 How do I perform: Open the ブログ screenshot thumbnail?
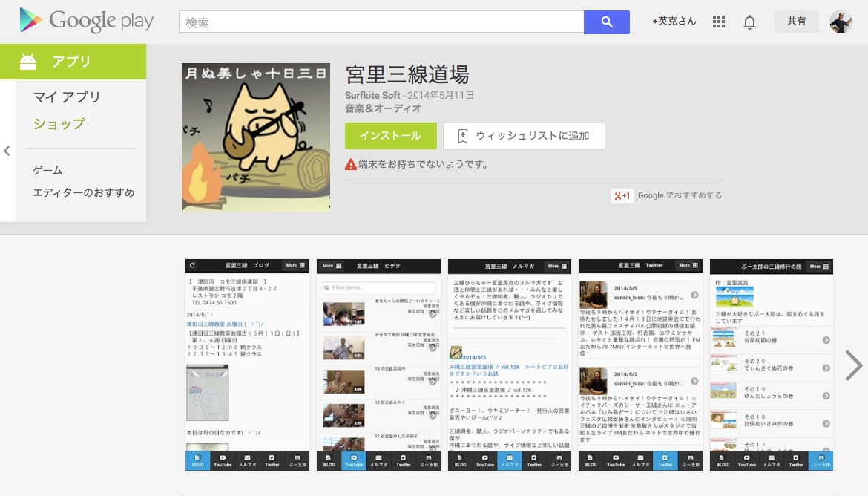coord(248,365)
